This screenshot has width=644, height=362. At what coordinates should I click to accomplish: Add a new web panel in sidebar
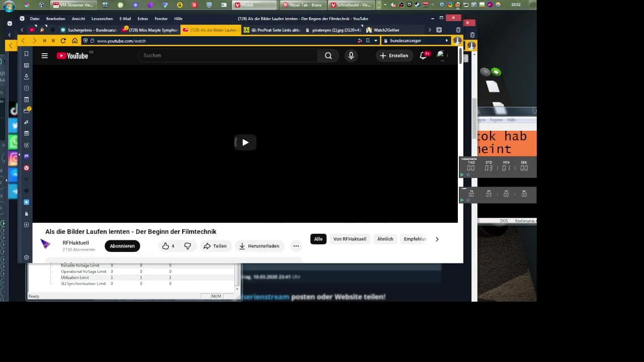(x=27, y=225)
